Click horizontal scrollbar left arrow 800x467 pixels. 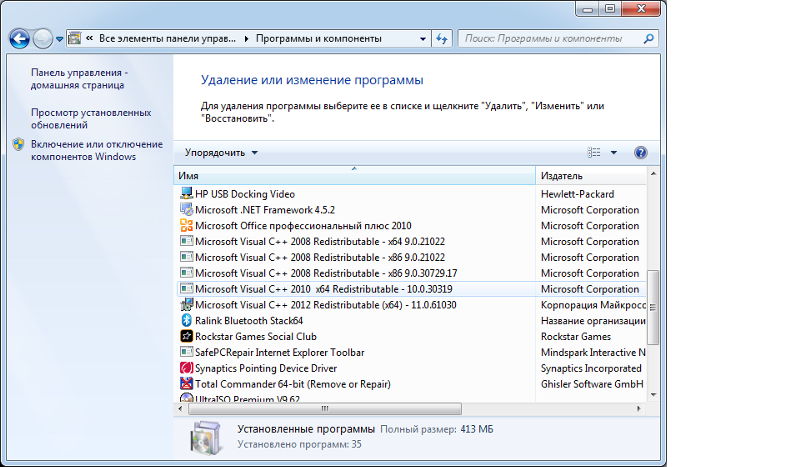[x=181, y=409]
